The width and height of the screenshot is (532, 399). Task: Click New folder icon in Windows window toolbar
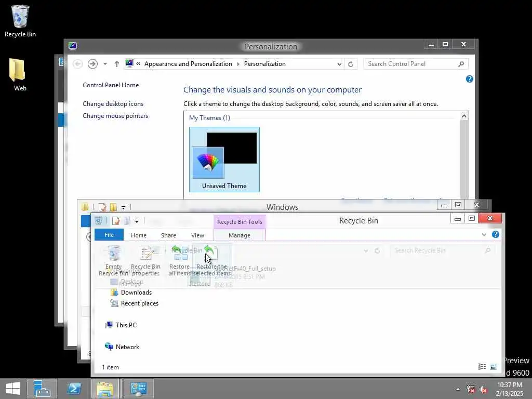113,207
